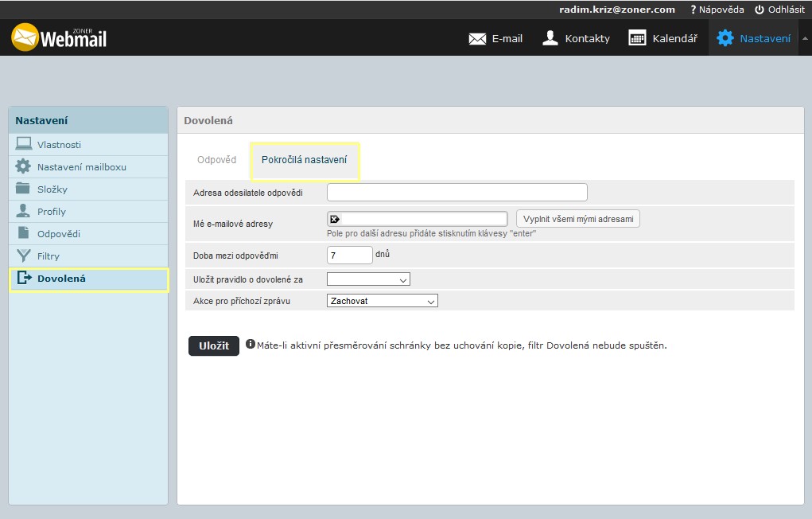Open Profily in the settings sidebar
This screenshot has height=519, width=812.
coord(52,212)
